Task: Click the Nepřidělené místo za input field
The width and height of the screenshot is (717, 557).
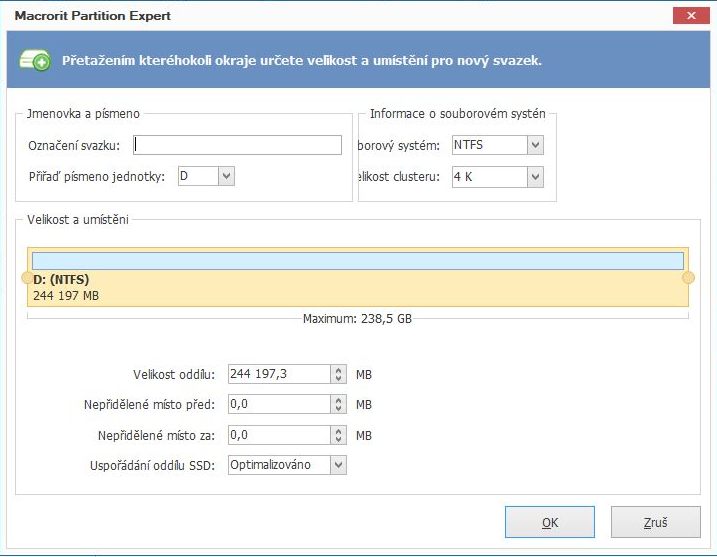Action: pos(279,435)
